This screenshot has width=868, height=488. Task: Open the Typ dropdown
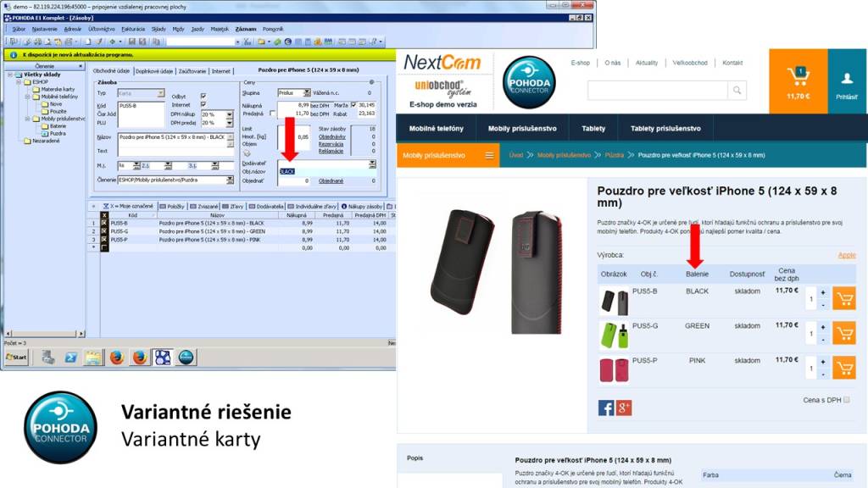point(160,93)
